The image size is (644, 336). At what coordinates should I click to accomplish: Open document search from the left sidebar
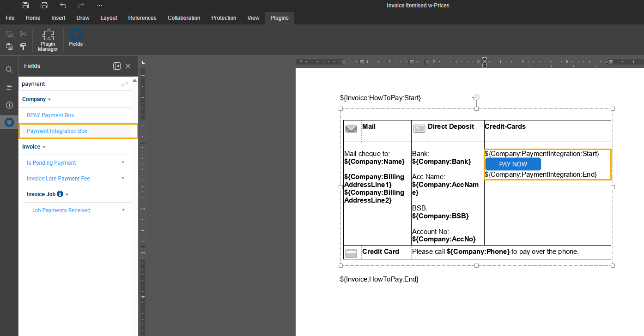point(9,69)
